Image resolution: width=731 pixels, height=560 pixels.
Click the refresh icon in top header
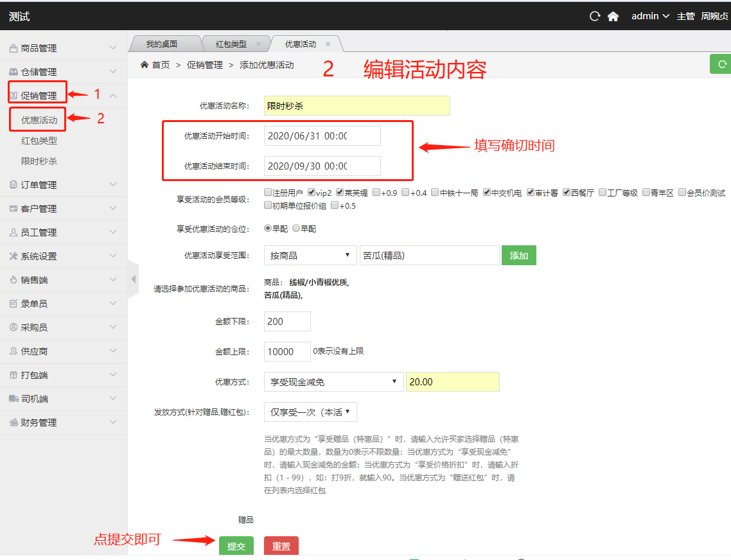595,16
